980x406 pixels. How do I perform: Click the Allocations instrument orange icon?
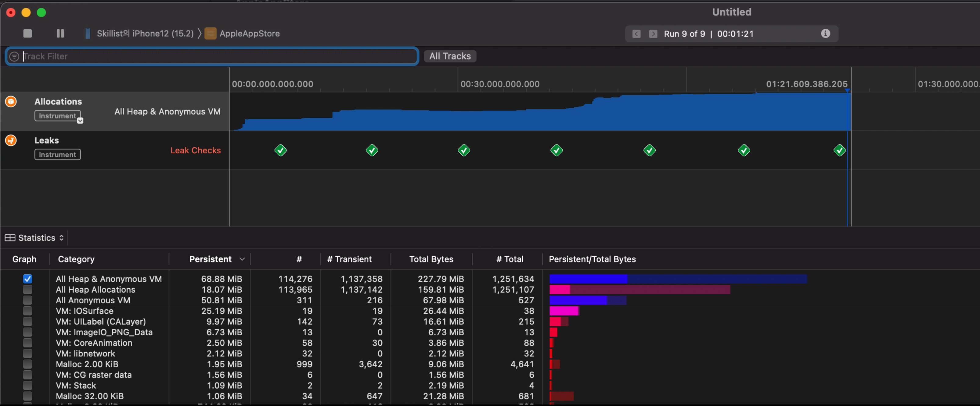tap(11, 101)
